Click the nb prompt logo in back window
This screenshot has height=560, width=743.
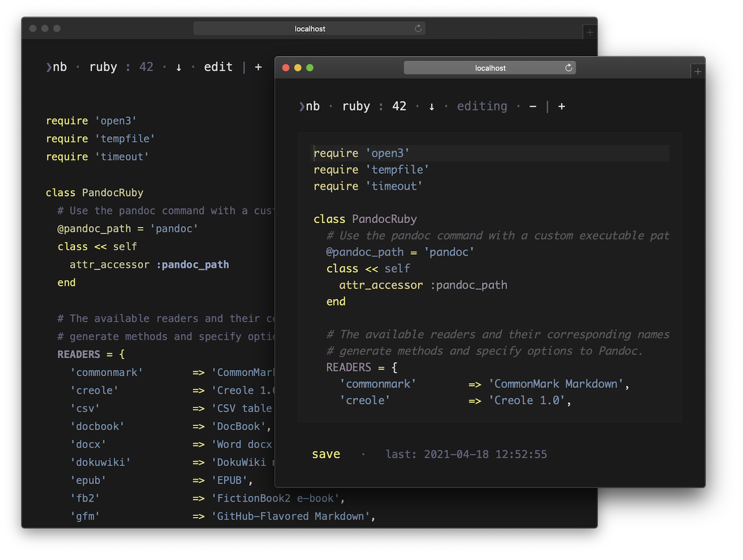57,67
